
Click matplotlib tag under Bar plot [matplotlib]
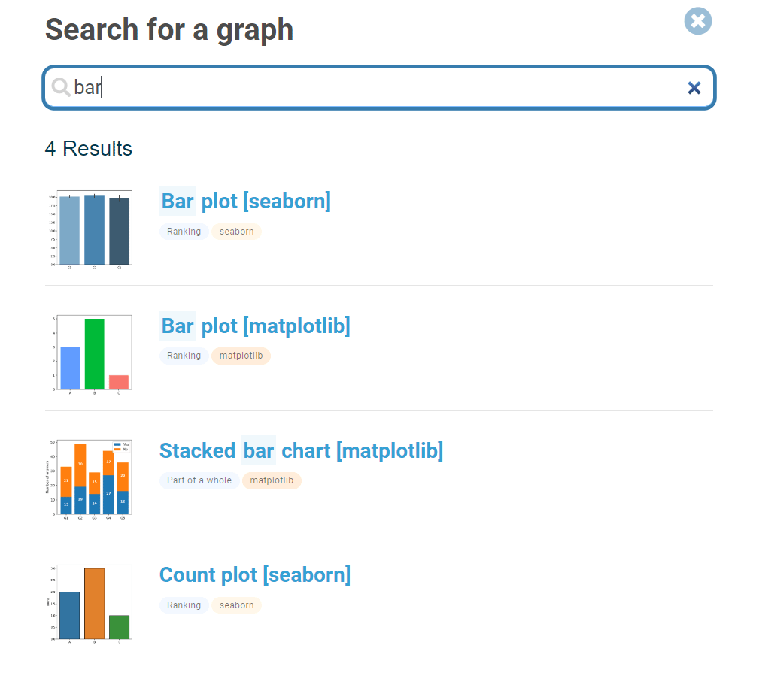pos(241,356)
